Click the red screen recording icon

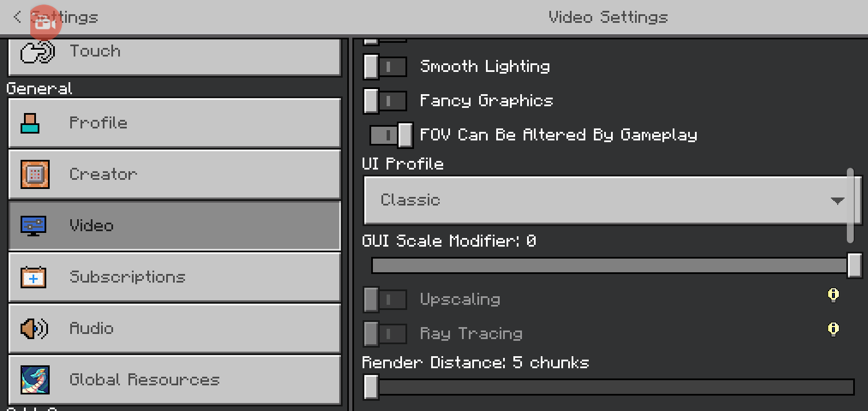45,23
